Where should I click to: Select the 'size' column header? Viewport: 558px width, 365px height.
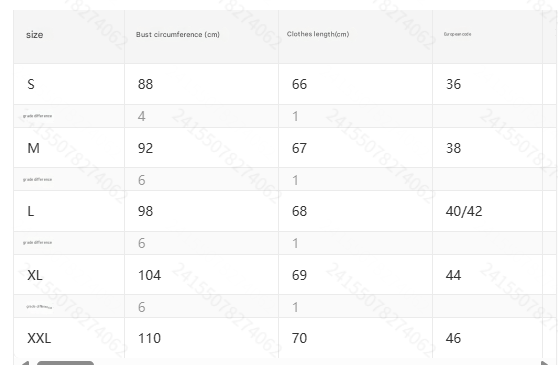tap(35, 35)
